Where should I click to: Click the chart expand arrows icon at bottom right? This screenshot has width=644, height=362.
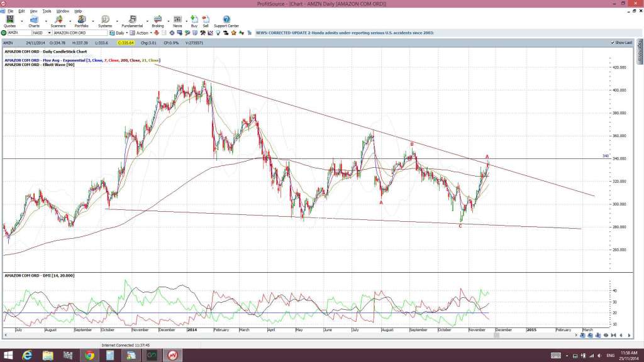[606, 336]
